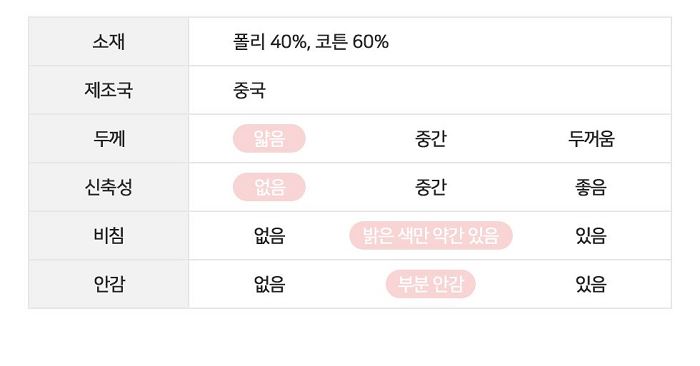Select 좋음 elasticity option
This screenshot has width=700, height=366.
click(x=591, y=187)
